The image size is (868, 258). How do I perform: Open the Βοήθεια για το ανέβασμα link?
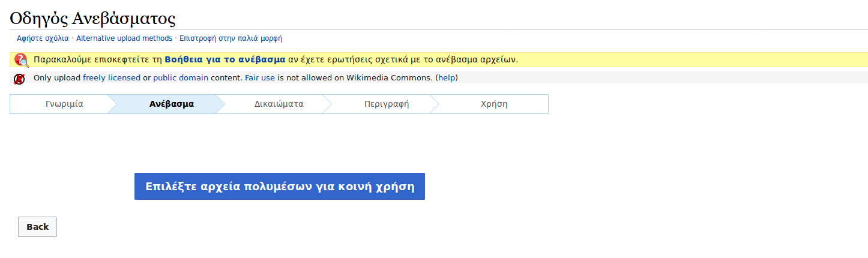[x=225, y=59]
